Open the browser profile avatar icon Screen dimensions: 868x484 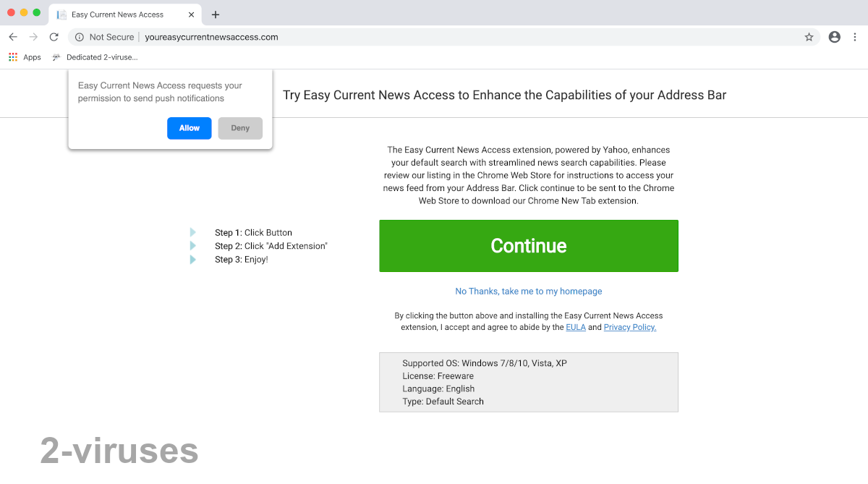point(834,36)
